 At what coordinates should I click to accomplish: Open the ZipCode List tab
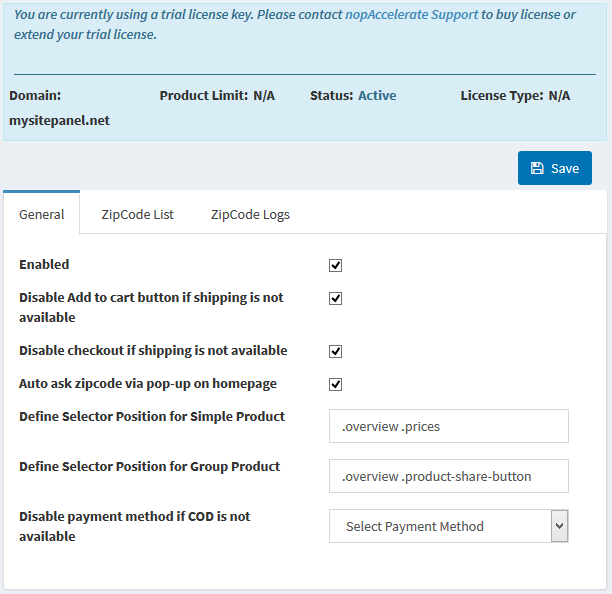tap(137, 214)
